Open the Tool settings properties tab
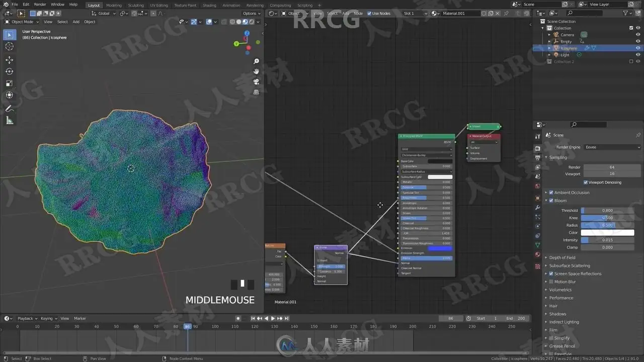 [538, 136]
